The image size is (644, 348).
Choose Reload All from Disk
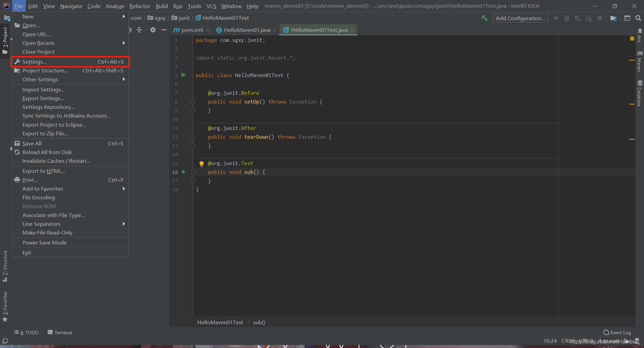point(70,152)
